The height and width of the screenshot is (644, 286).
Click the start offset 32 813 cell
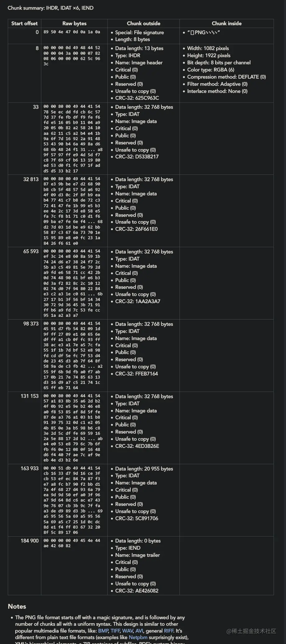[31, 179]
